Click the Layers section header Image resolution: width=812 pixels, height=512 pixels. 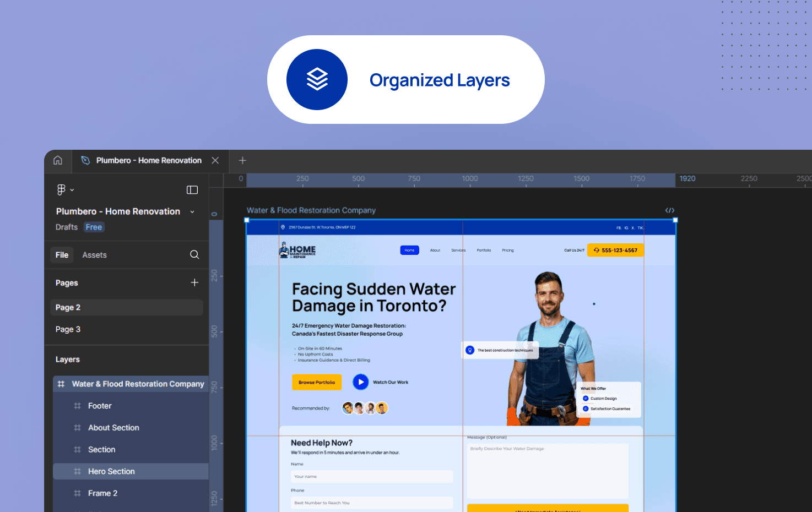tap(68, 360)
